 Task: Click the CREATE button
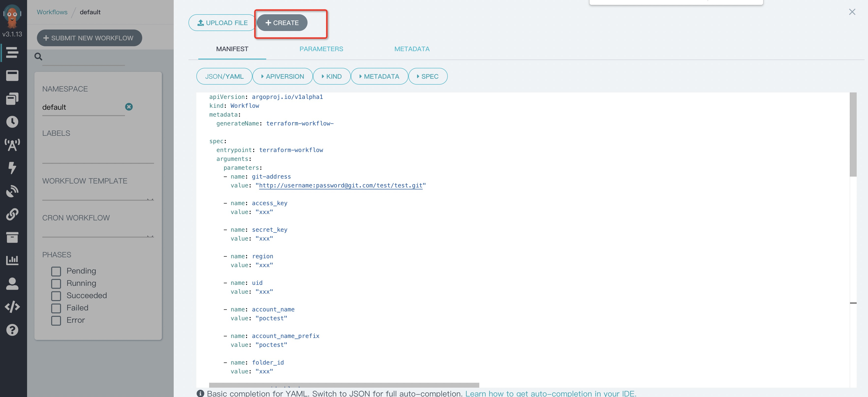coord(282,23)
